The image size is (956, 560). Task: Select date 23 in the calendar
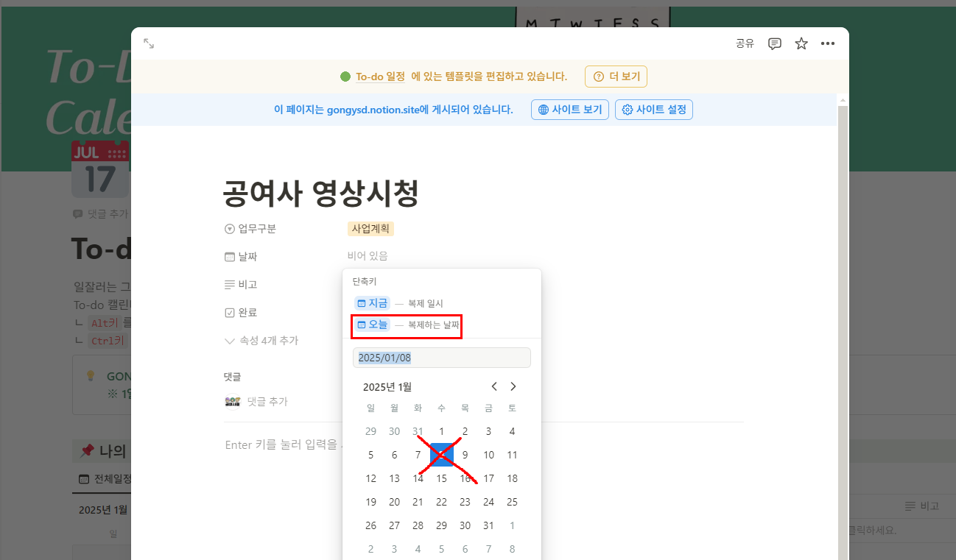tap(465, 502)
